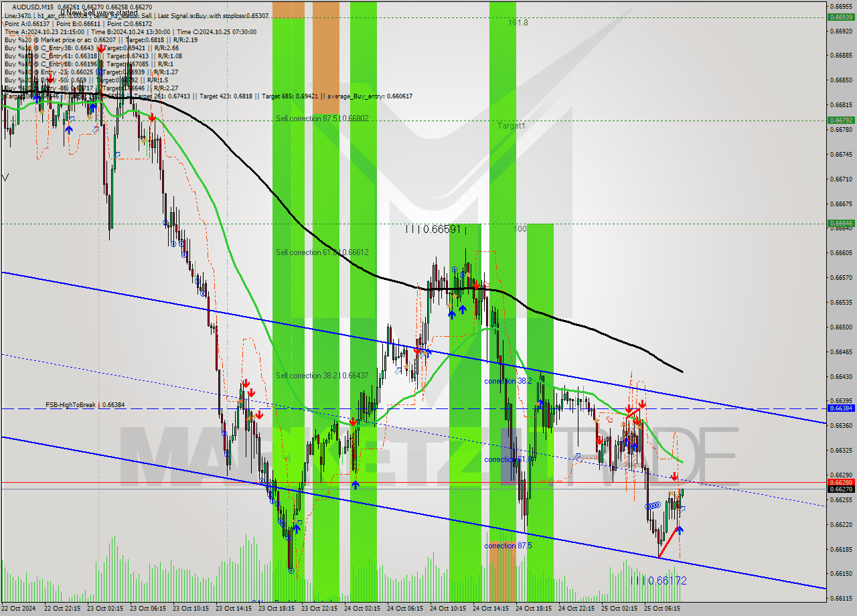Click the '100' Fibonacci level label
The image size is (857, 616).
click(520, 228)
